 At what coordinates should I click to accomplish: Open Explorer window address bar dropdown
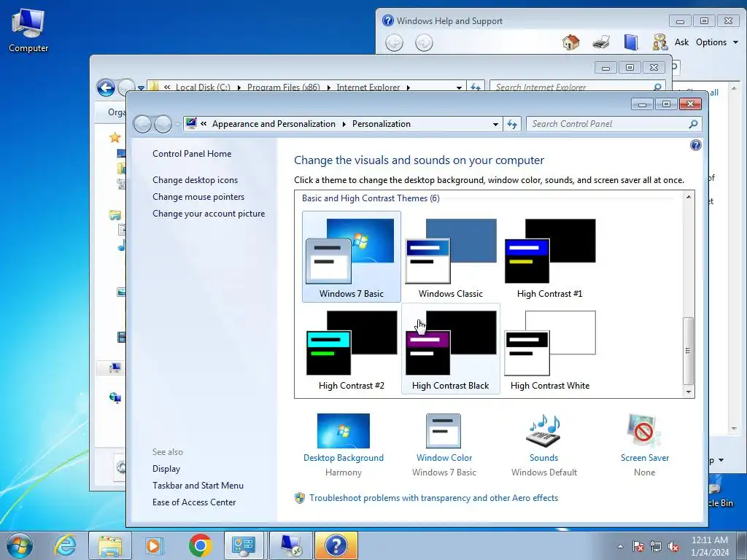[459, 87]
